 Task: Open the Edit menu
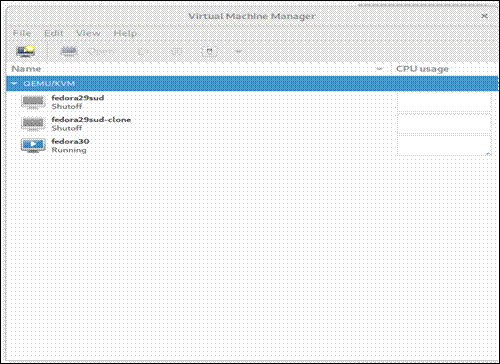coord(54,33)
